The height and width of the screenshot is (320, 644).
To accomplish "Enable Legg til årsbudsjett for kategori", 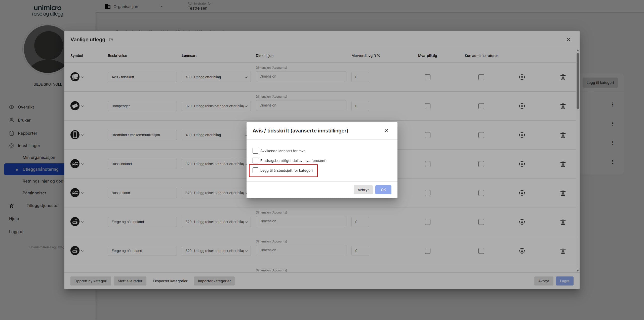I will coord(255,170).
